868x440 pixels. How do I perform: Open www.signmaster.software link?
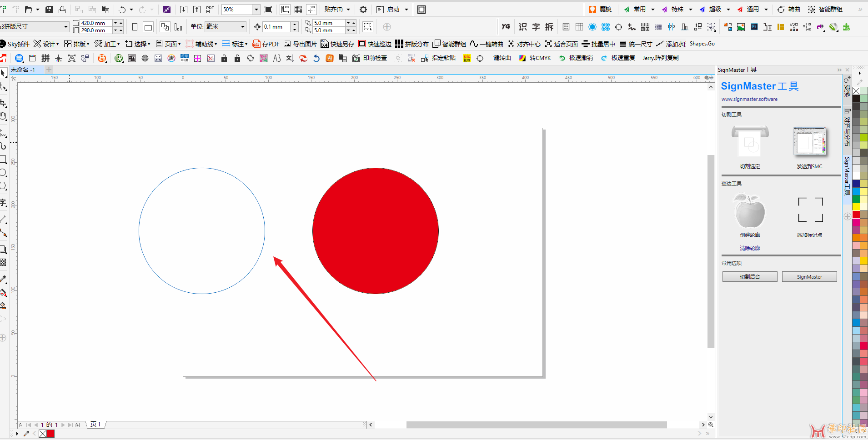(x=749, y=99)
